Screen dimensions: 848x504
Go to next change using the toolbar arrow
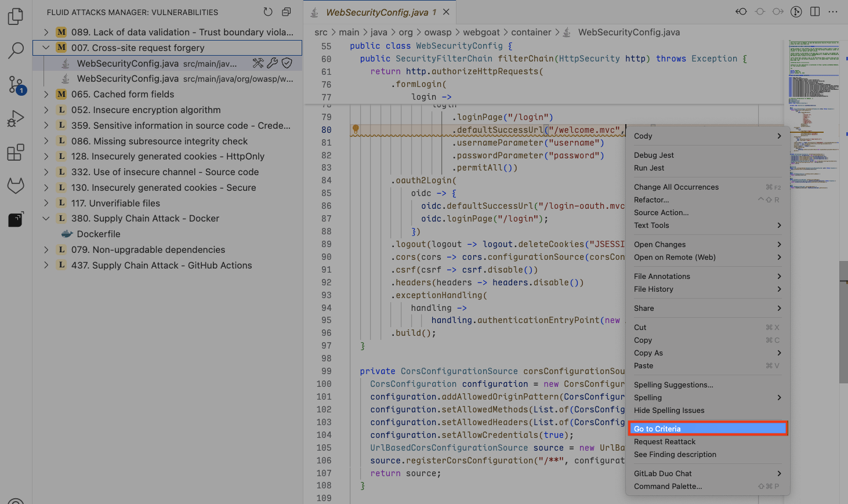778,12
